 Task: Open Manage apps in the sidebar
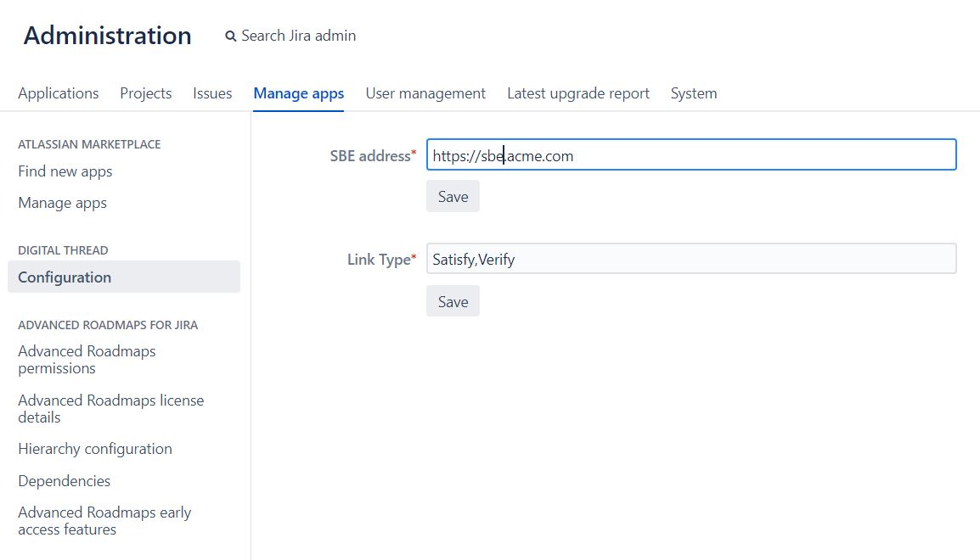[x=63, y=203]
